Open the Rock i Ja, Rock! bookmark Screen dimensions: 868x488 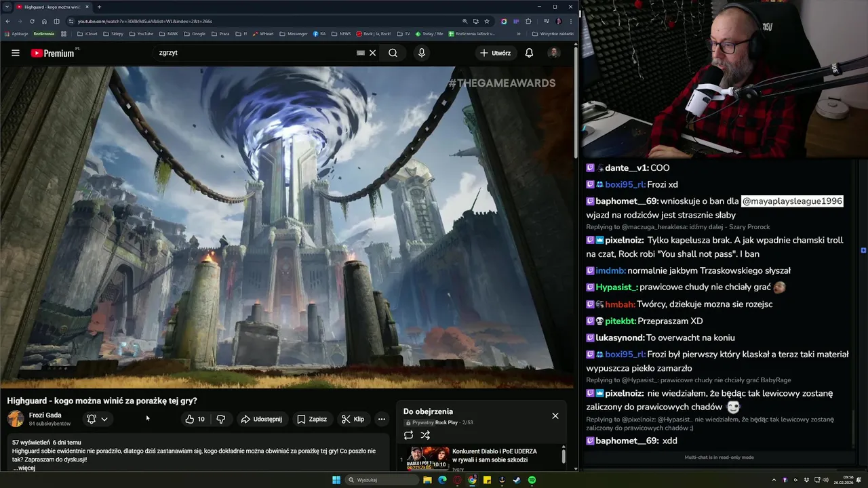click(374, 33)
